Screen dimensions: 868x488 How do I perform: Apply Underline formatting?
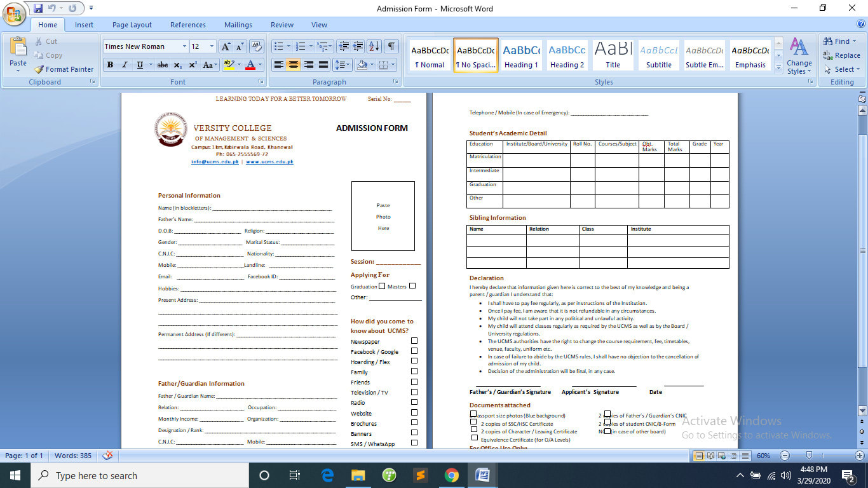point(140,65)
